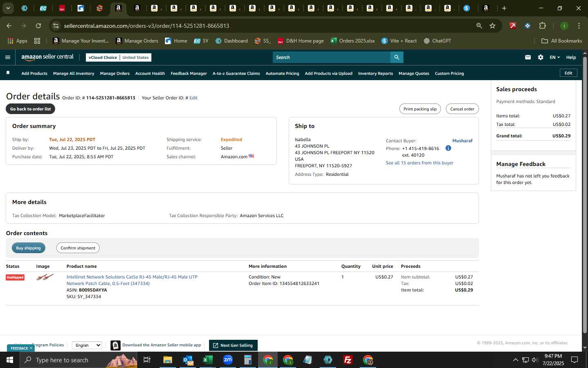Screen dimensions: 588x368
Task: Click the Cancel order button
Action: [462, 109]
